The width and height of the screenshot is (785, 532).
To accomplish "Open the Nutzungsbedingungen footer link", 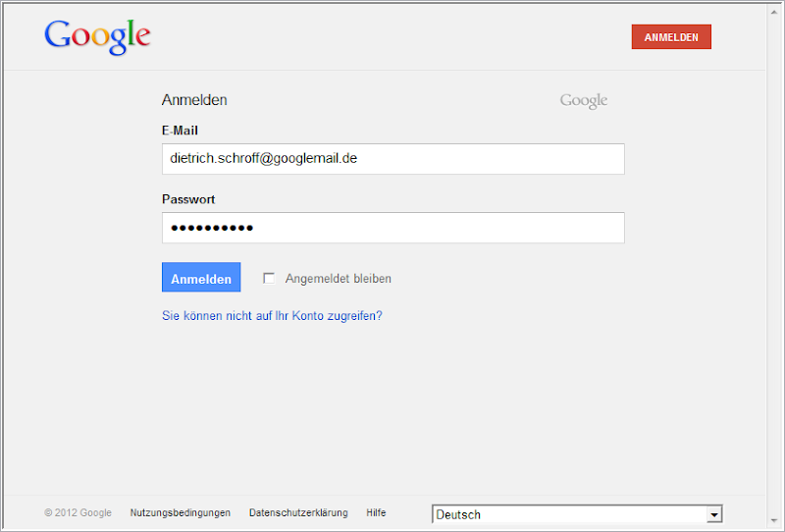I will [181, 512].
